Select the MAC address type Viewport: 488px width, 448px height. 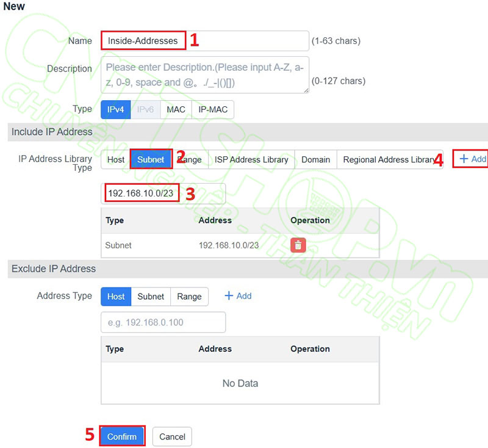click(x=176, y=109)
